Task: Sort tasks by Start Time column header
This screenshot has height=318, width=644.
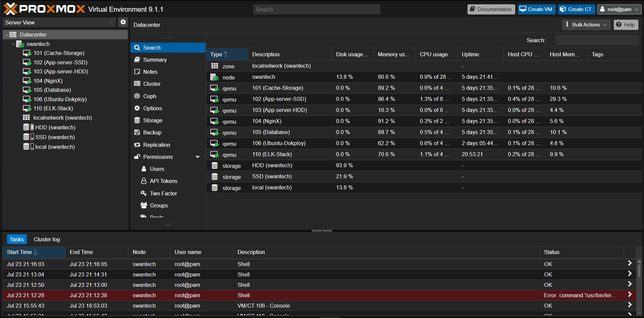Action: (x=34, y=252)
